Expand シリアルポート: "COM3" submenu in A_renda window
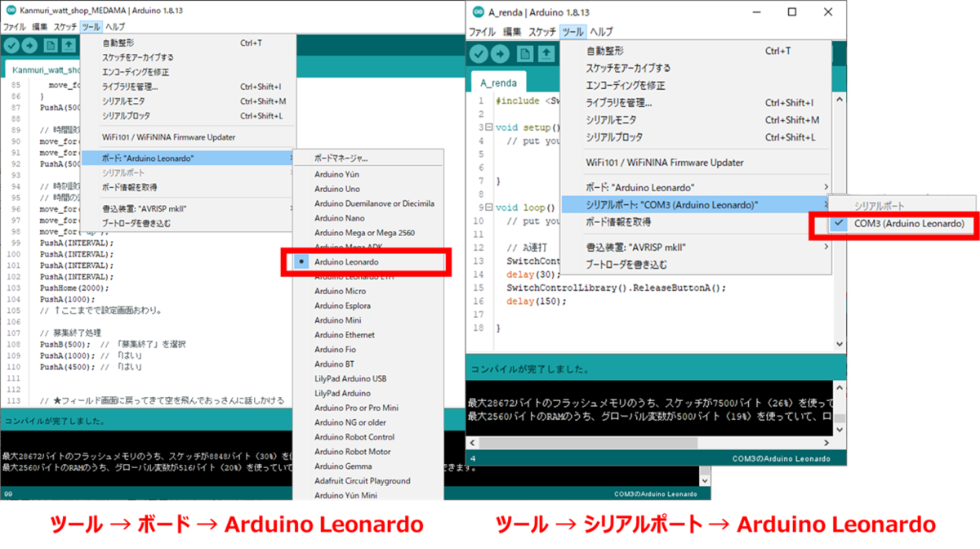The width and height of the screenshot is (980, 549). click(697, 204)
